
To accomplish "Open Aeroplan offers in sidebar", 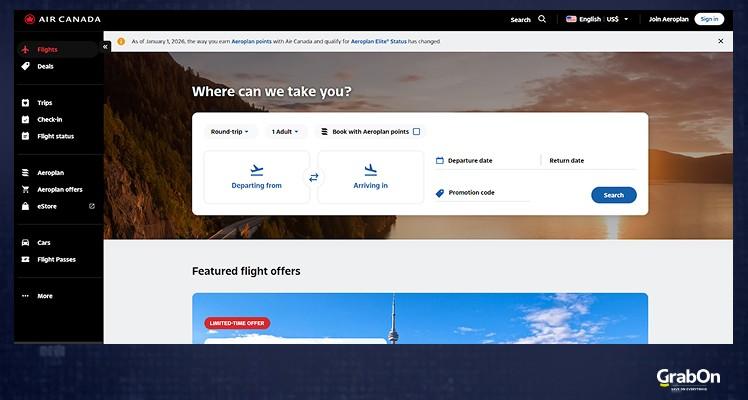I will coord(58,190).
